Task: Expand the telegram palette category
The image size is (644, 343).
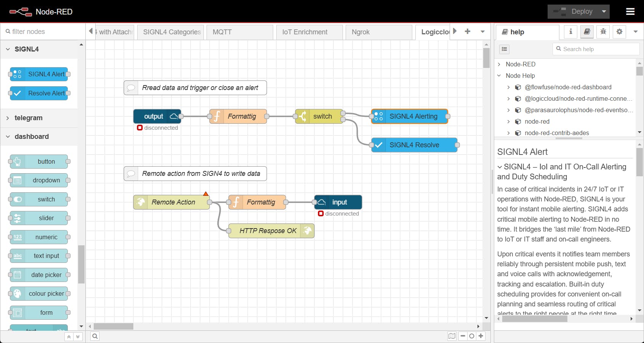Action: (8, 118)
